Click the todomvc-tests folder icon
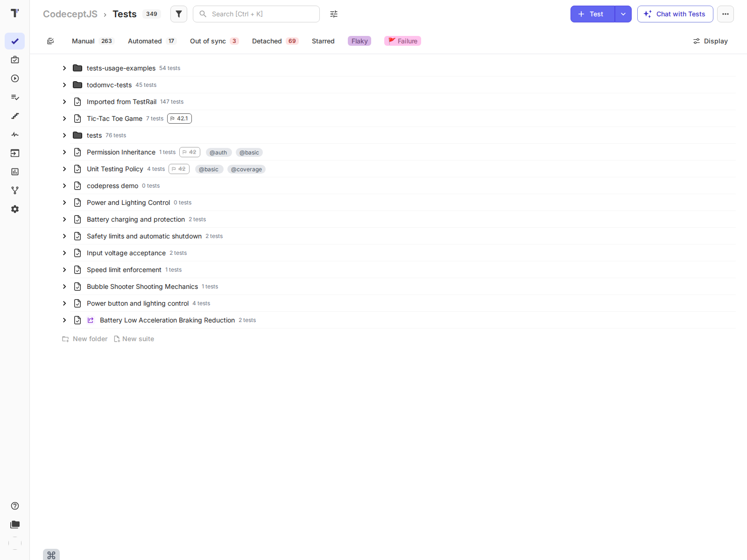Image resolution: width=747 pixels, height=560 pixels. pos(78,85)
